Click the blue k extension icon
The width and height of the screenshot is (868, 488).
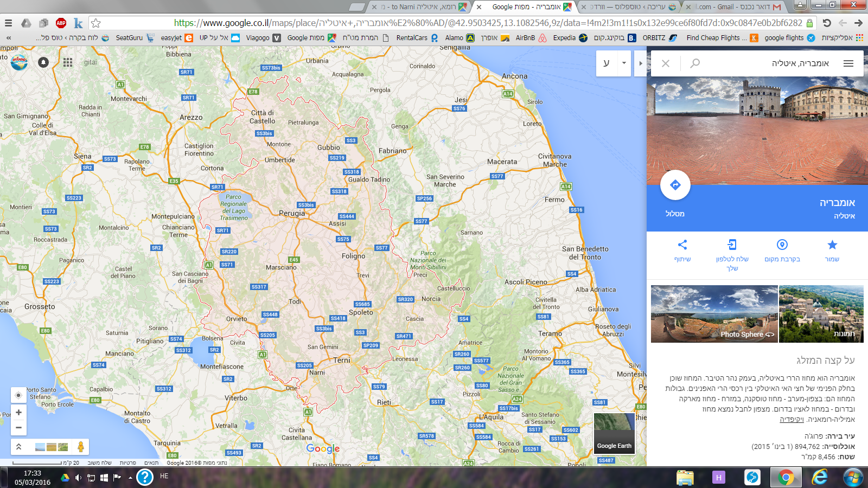click(x=79, y=23)
